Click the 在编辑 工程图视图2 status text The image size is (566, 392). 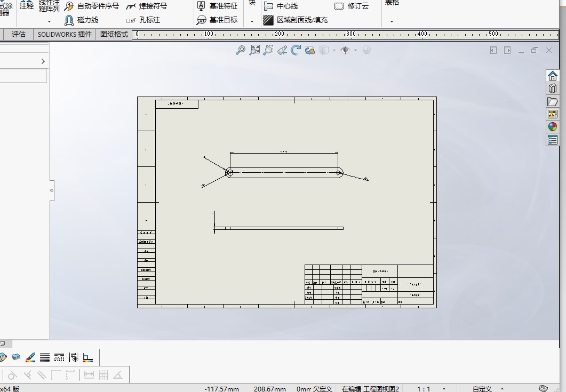(370, 389)
